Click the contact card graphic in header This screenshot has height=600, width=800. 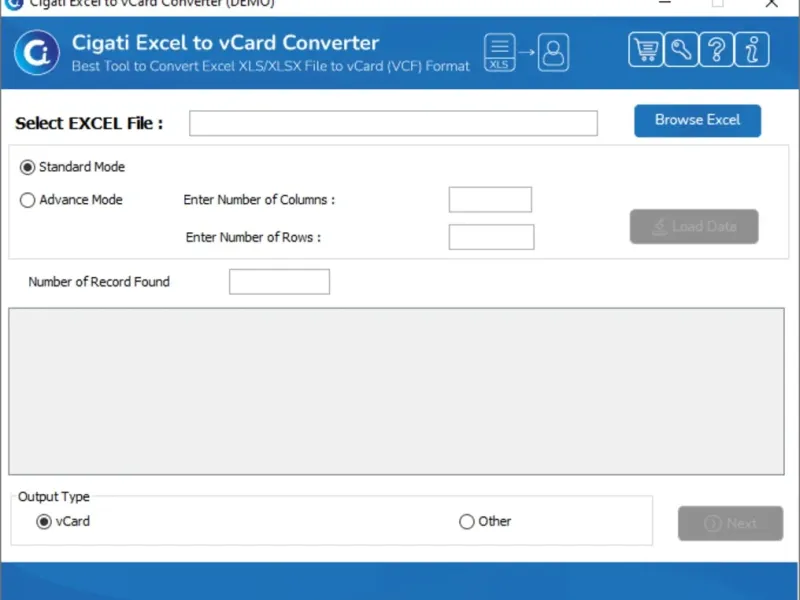(553, 53)
